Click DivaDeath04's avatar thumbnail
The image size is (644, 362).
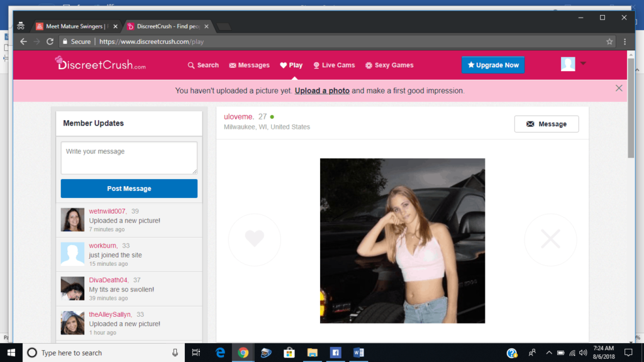[x=73, y=288]
